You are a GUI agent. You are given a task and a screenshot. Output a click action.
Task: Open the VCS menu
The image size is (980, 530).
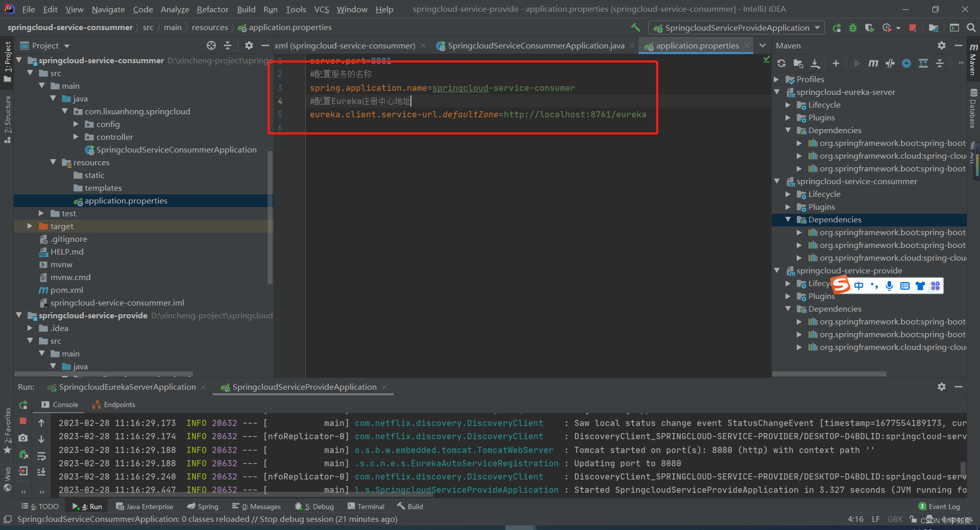click(x=322, y=9)
